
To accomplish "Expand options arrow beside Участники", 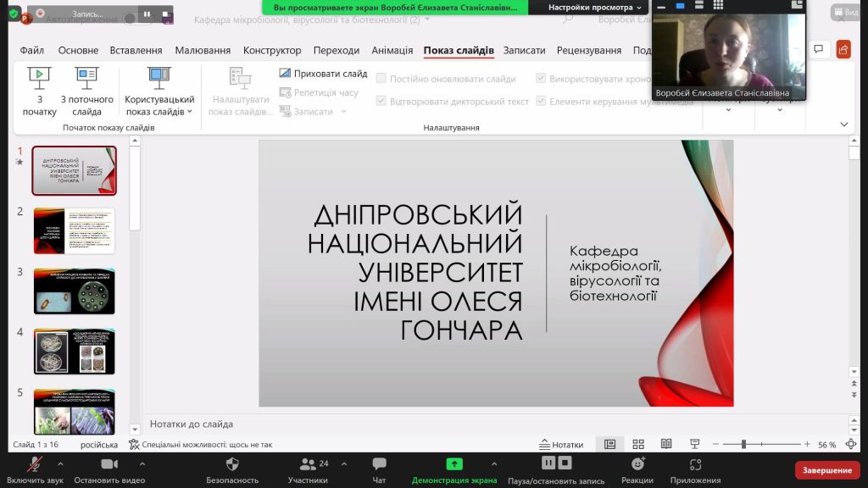I will tap(344, 463).
